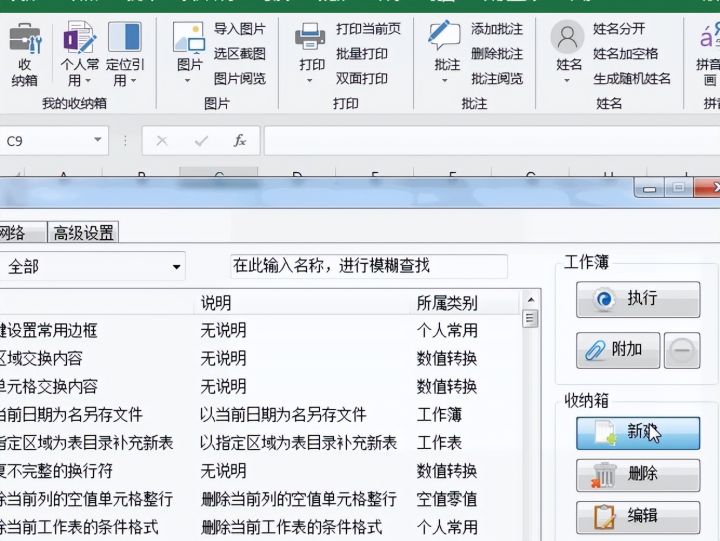This screenshot has width=720, height=541.
Task: Click the list scrollbar thumb
Action: 530,318
